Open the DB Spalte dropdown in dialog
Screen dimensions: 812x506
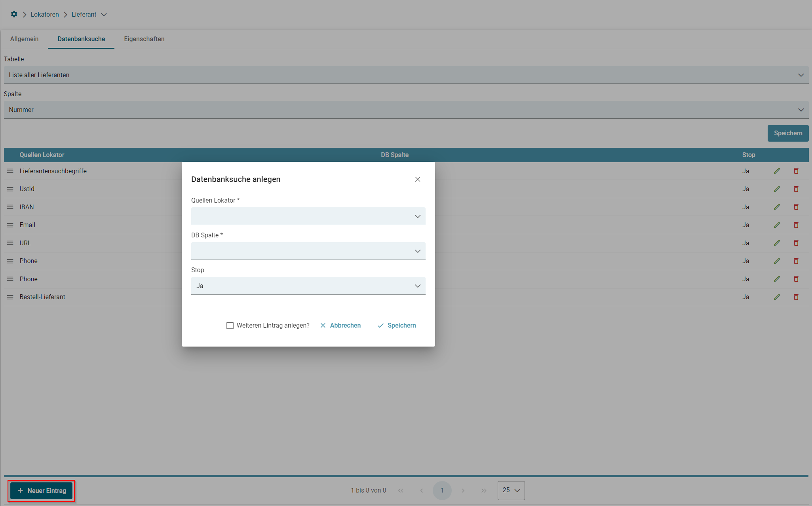(x=308, y=251)
